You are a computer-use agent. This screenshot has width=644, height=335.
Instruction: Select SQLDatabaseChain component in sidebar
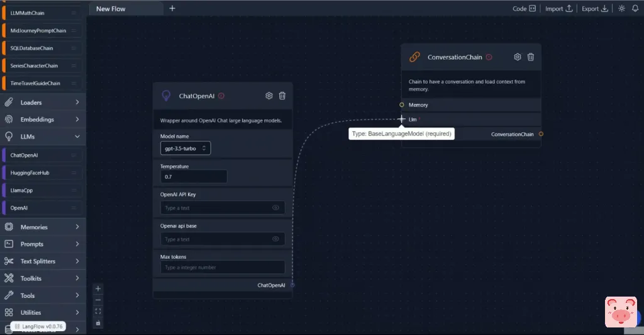point(42,48)
